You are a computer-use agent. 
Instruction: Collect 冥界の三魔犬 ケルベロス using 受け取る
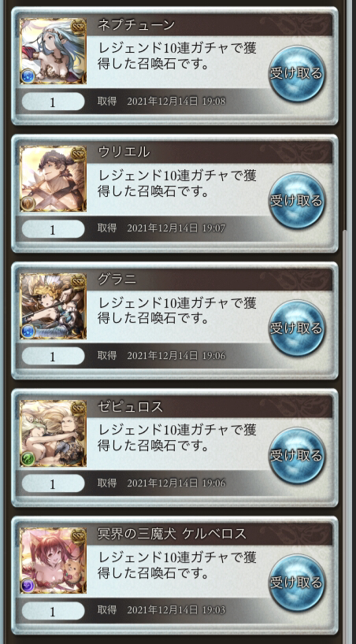297,583
